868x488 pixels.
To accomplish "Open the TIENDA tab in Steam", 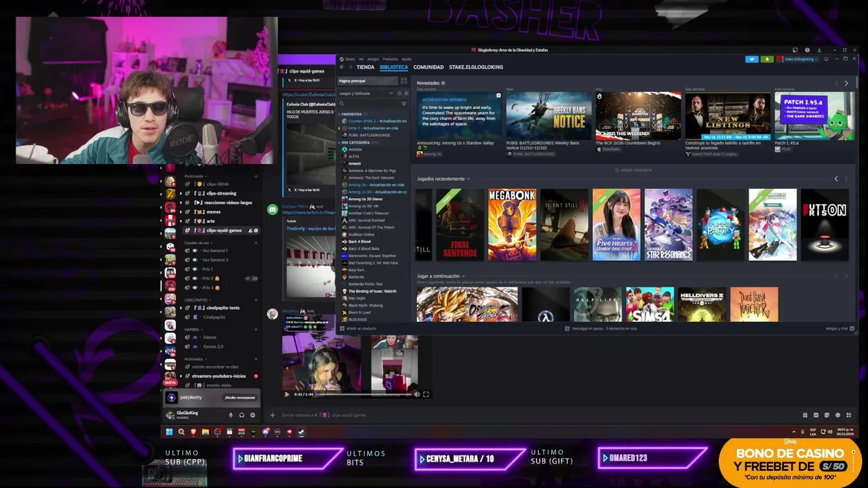I will [x=366, y=67].
